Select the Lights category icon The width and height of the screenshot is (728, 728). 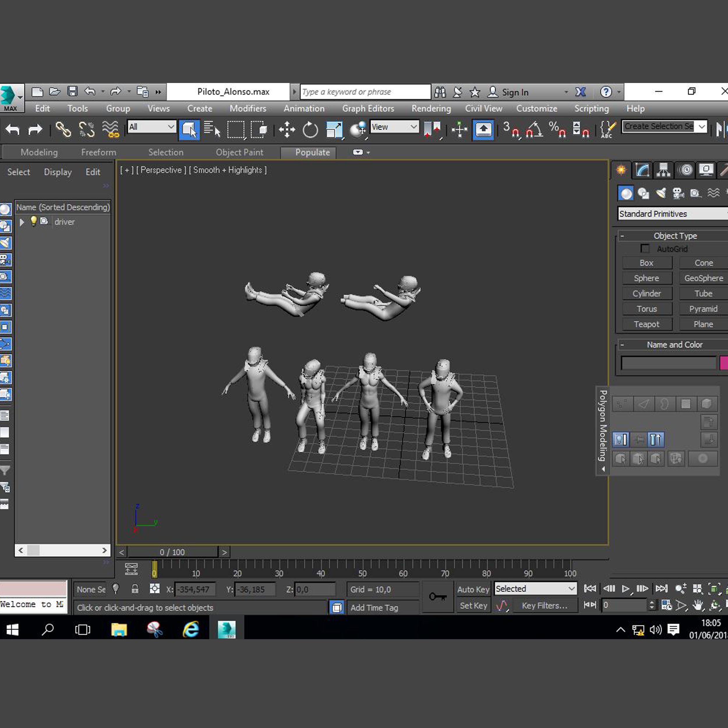tap(661, 193)
